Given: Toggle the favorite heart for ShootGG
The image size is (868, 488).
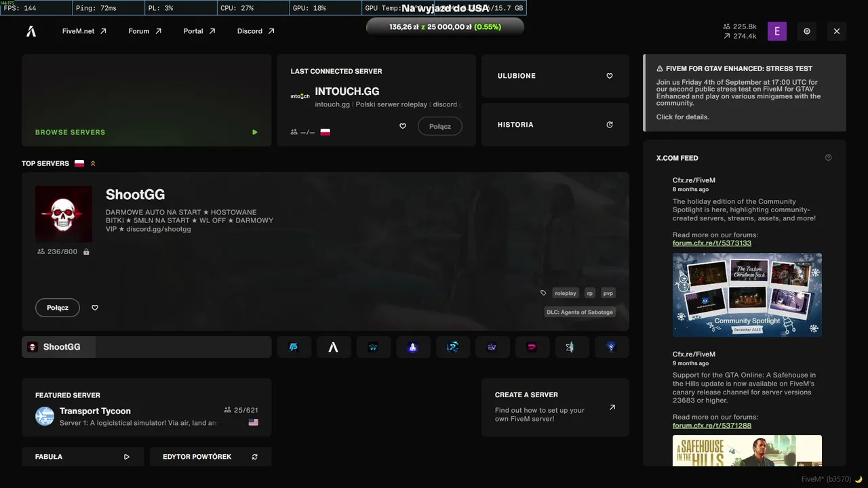Looking at the screenshot, I should point(95,308).
